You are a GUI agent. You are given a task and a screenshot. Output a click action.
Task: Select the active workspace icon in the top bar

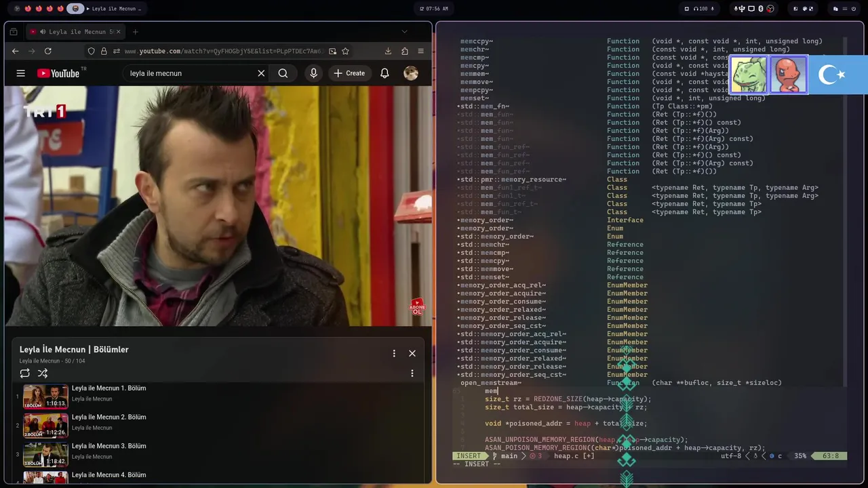point(75,9)
